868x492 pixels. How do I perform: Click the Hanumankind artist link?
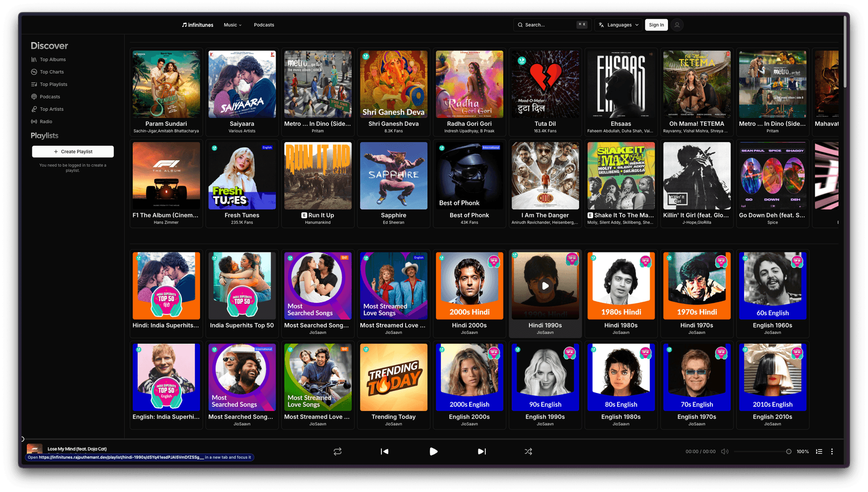tap(318, 223)
